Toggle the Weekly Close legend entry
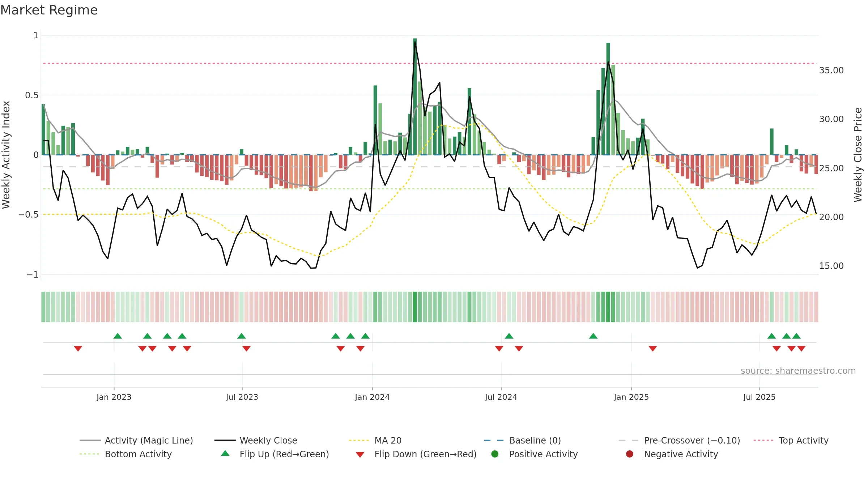The width and height of the screenshot is (868, 488). tap(256, 440)
